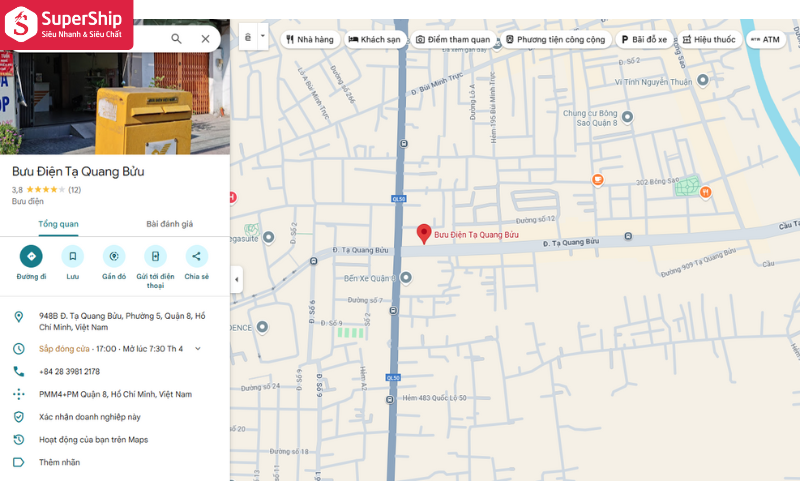Filter map by Nhà hàng
Image resolution: width=800 pixels, height=500 pixels.
[x=310, y=39]
